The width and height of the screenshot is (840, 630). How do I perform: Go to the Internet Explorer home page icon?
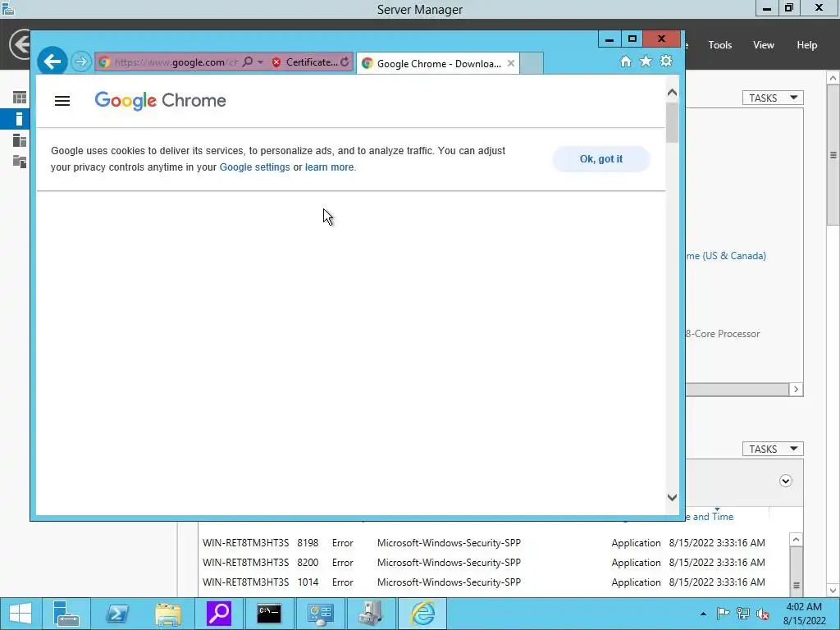[626, 61]
